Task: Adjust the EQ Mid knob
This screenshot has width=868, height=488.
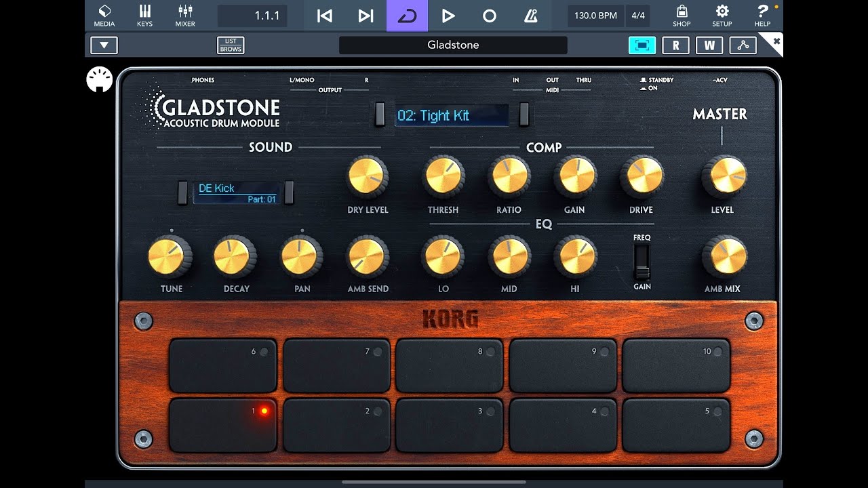Action: click(509, 257)
